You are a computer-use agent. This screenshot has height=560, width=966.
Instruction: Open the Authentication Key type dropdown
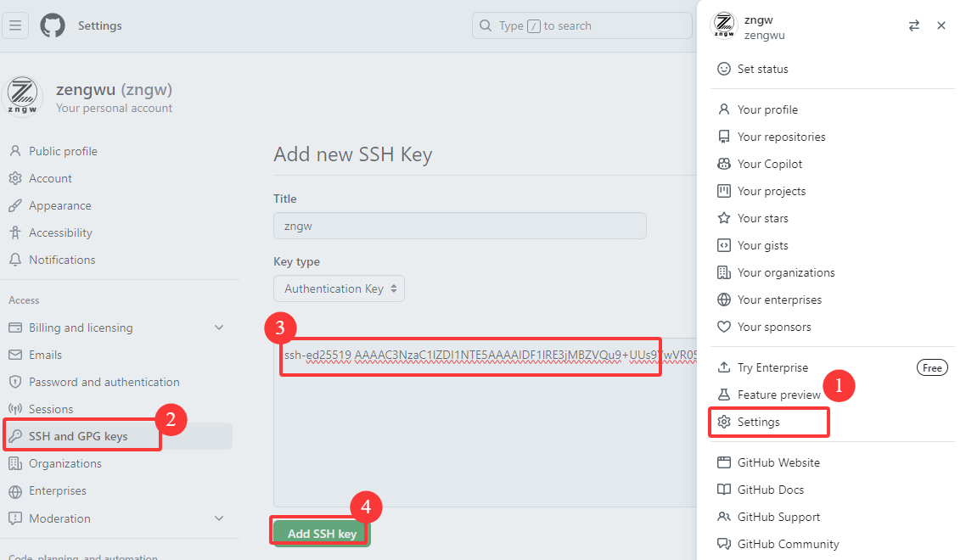(x=339, y=288)
